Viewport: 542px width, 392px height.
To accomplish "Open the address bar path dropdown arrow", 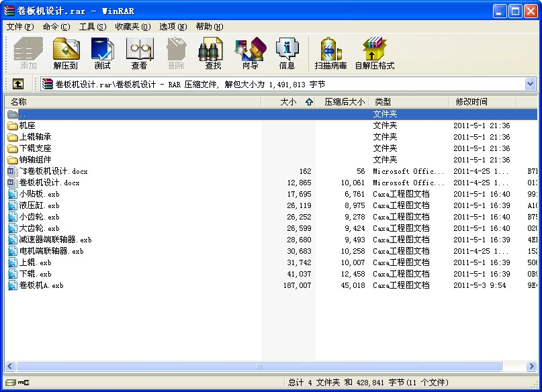I will (x=531, y=84).
